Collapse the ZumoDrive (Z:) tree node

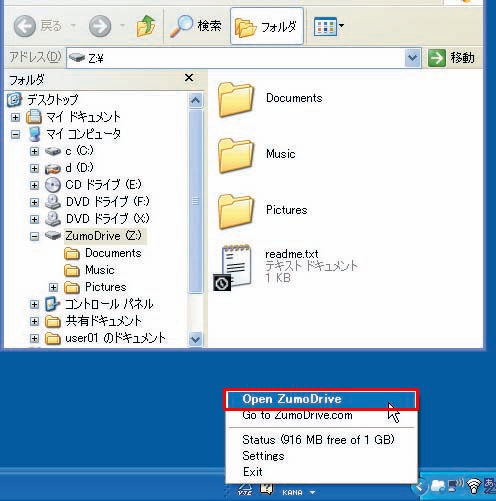34,236
